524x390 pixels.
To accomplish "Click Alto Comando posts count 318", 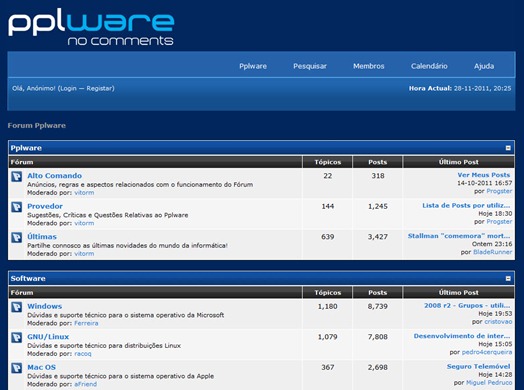I will 378,176.
